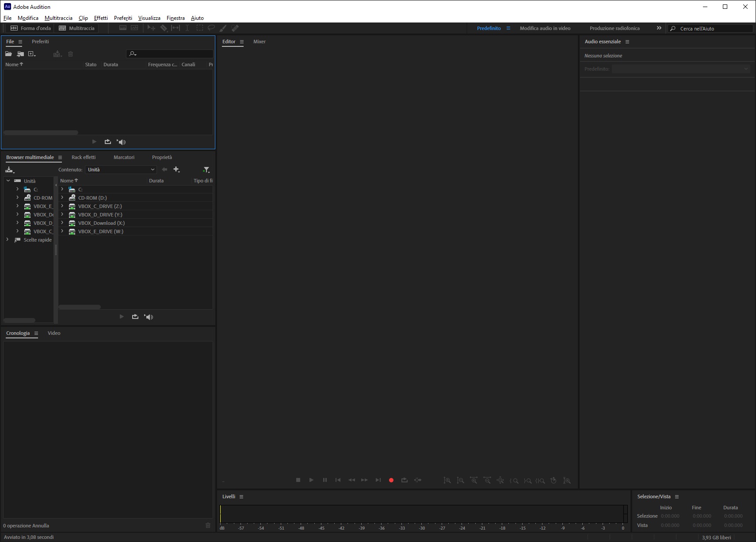Click the new file icon in File panel

tap(32, 54)
